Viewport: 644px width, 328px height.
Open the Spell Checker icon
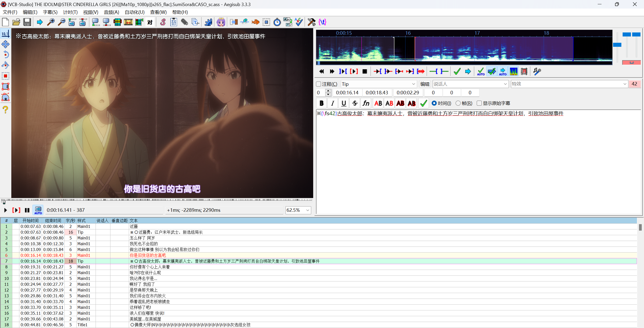point(299,22)
